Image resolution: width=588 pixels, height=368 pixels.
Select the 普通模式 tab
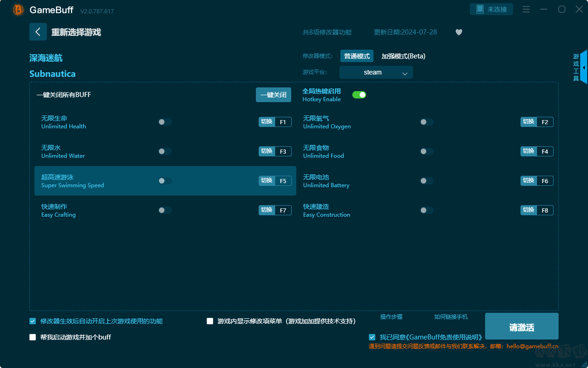(x=357, y=56)
